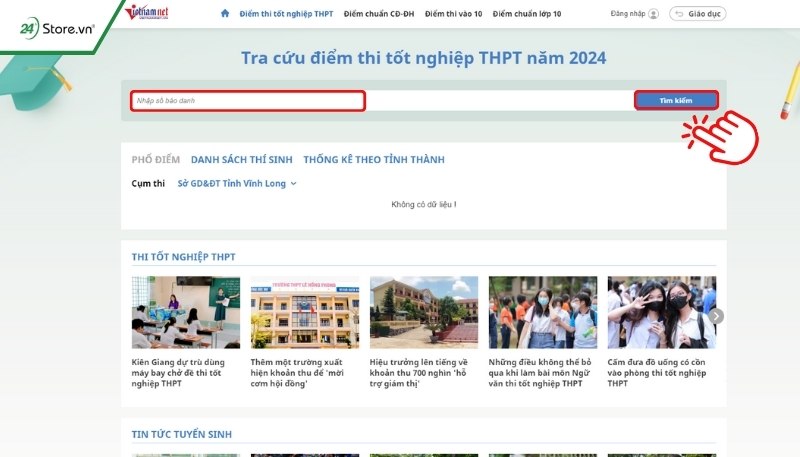The height and width of the screenshot is (457, 800).
Task: Click the VietNamNet logo
Action: 147,12
